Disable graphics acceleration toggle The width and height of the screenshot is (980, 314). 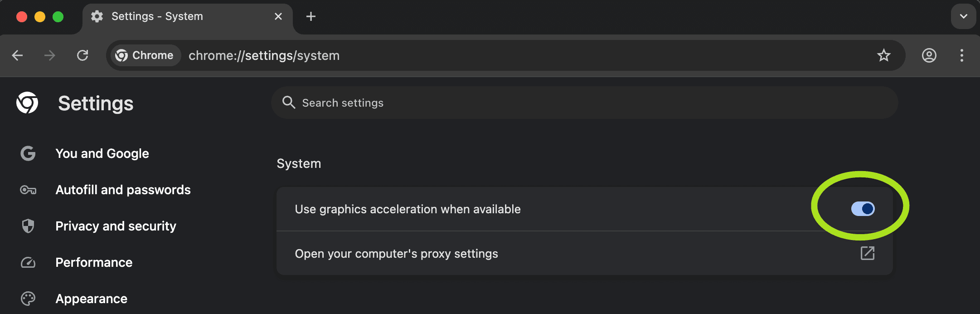[x=863, y=209]
